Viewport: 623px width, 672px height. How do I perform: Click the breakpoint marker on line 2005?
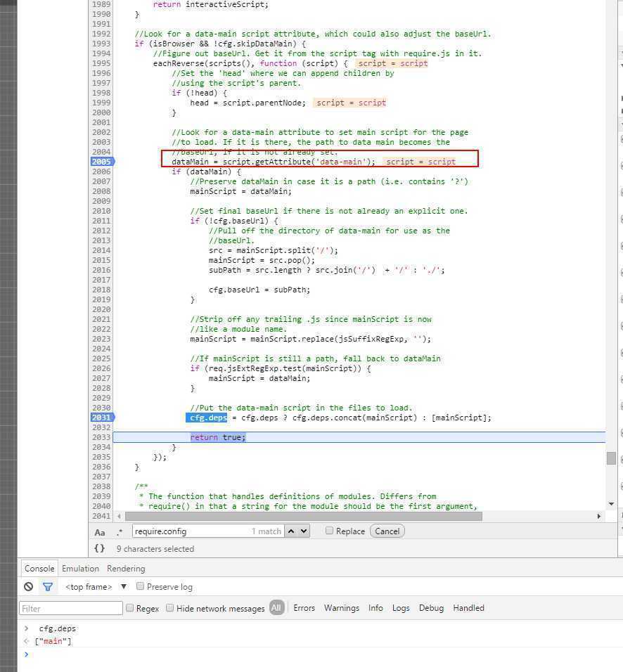click(103, 162)
